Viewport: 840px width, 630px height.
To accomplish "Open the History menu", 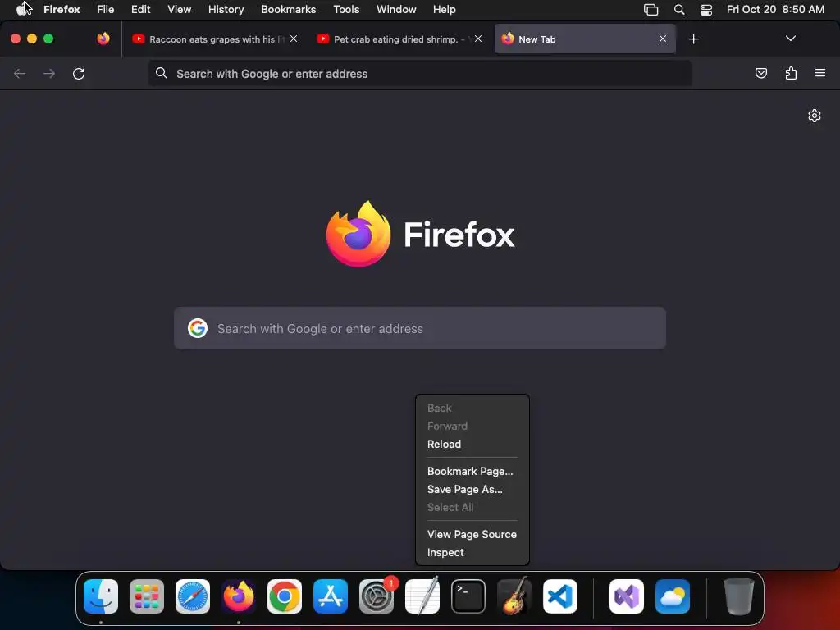I will pos(226,9).
